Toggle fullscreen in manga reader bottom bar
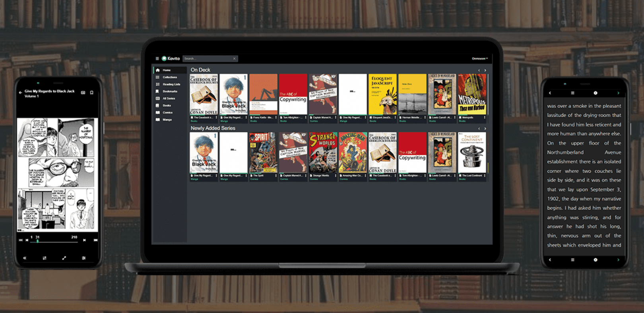 coord(64,258)
